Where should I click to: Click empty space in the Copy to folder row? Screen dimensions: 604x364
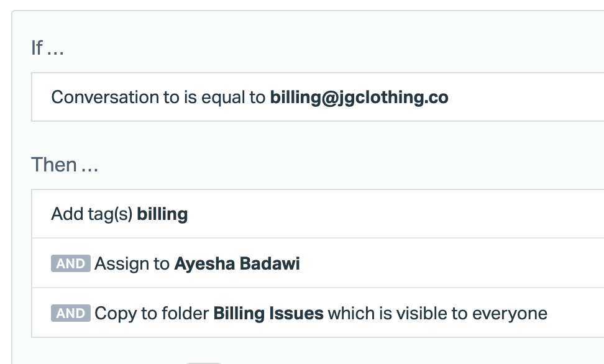point(578,313)
